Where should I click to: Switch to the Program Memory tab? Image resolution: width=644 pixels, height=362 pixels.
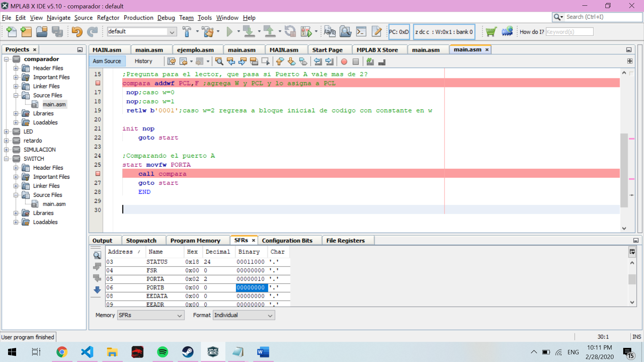pyautogui.click(x=195, y=241)
